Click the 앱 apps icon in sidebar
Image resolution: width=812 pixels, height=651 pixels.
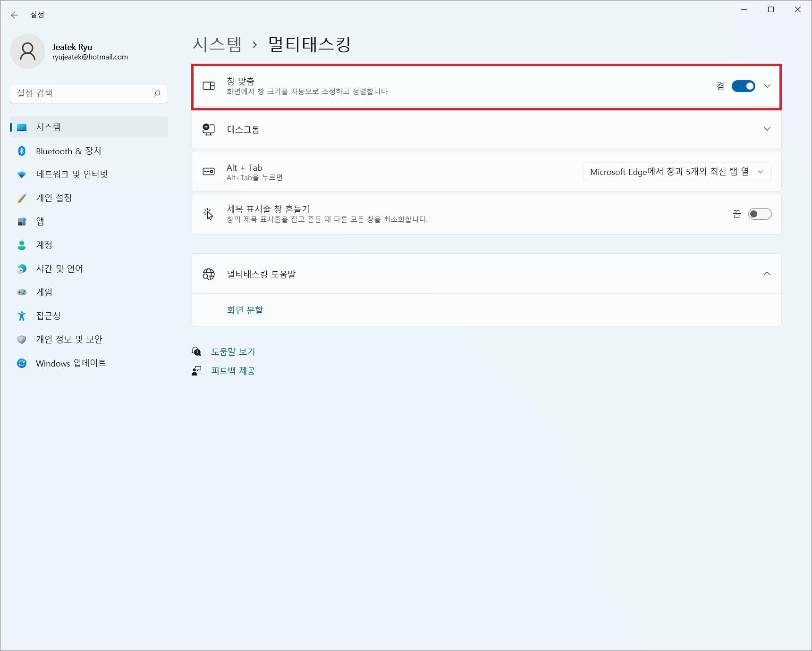click(x=22, y=222)
